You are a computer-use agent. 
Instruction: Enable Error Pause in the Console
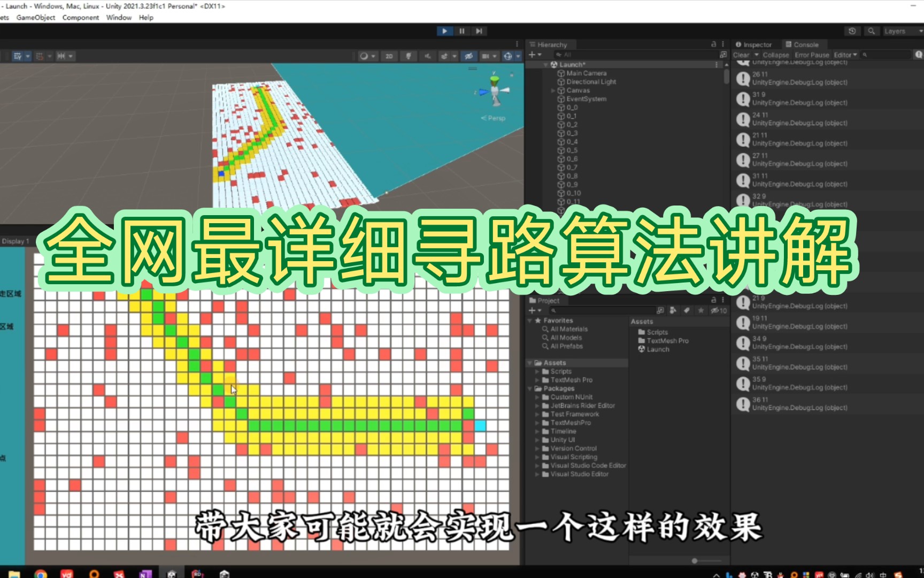[x=811, y=55]
